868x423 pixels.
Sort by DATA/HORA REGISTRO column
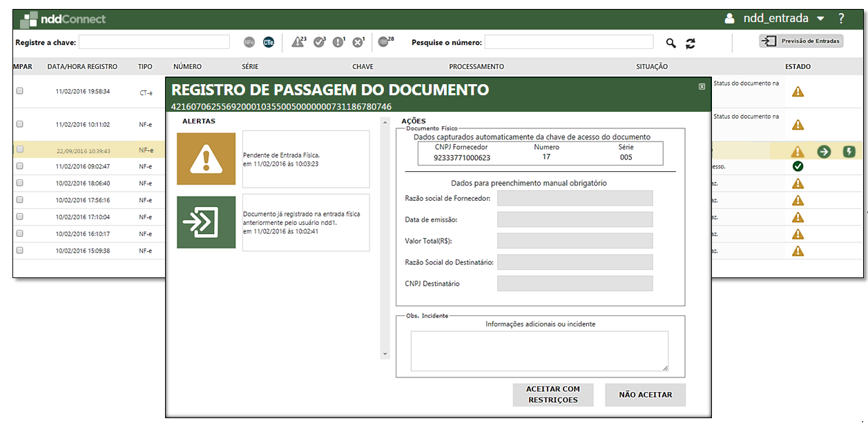tap(82, 67)
